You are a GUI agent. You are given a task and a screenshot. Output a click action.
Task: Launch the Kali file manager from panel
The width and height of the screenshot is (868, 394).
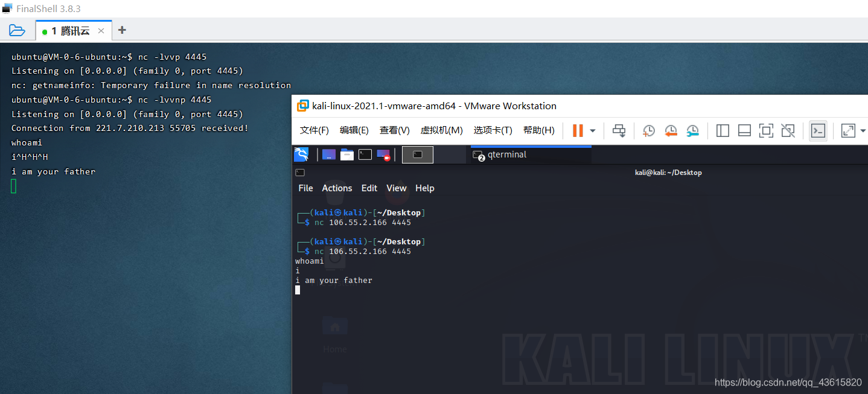(x=347, y=155)
